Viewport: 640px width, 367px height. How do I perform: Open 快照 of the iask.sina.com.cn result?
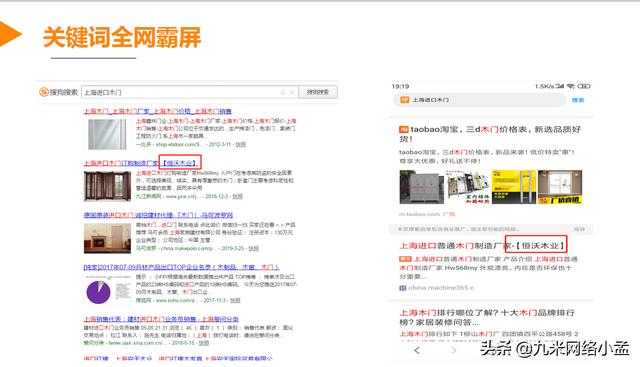tap(204, 343)
